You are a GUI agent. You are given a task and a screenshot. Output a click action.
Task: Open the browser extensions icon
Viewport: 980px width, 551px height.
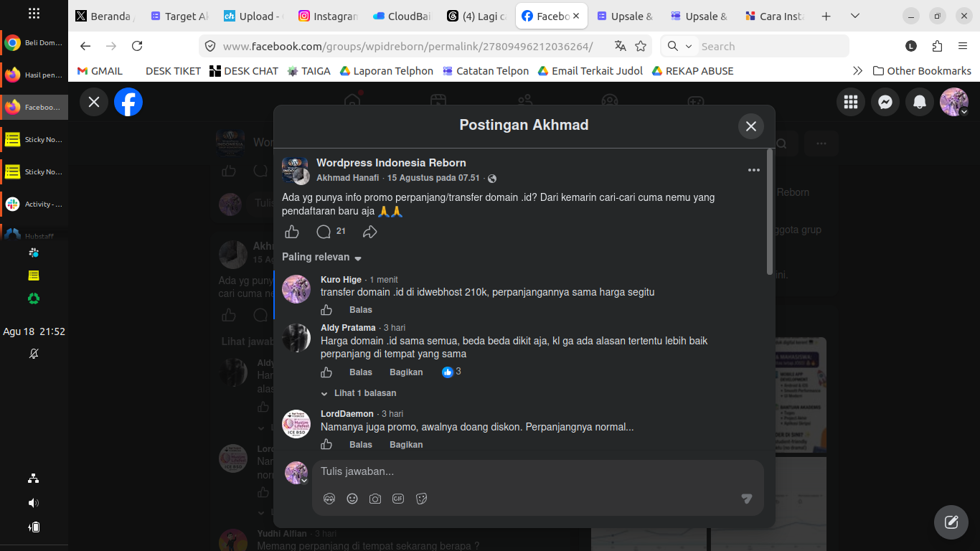(937, 46)
